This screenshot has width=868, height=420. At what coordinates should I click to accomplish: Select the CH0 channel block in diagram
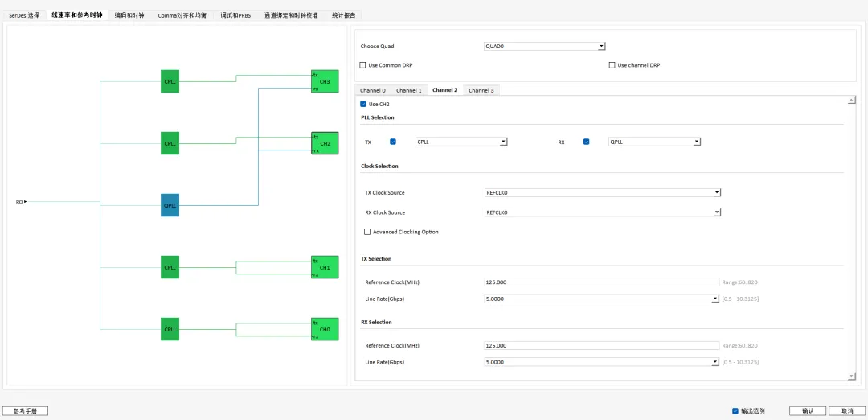pos(325,329)
